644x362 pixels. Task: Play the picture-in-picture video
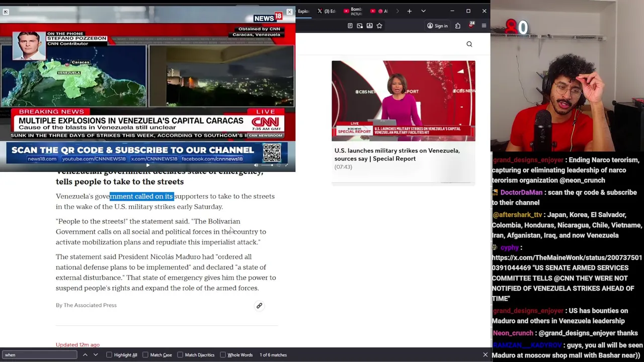pyautogui.click(x=148, y=165)
